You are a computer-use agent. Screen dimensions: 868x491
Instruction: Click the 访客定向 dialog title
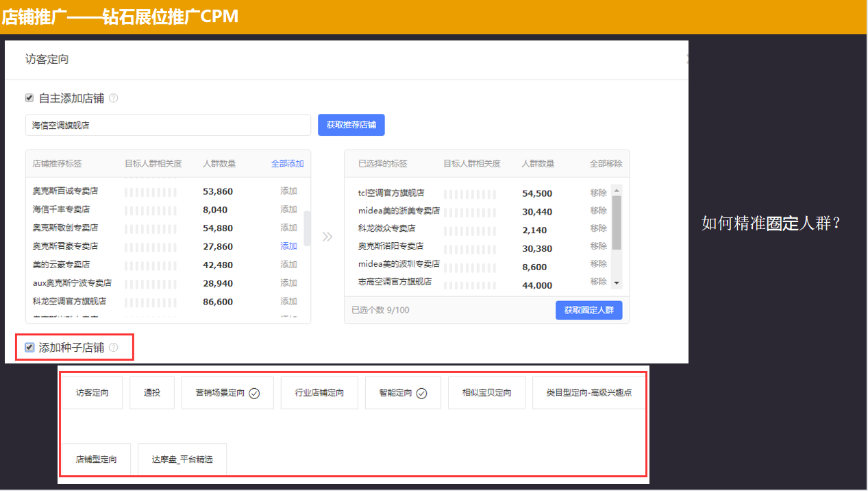[47, 60]
